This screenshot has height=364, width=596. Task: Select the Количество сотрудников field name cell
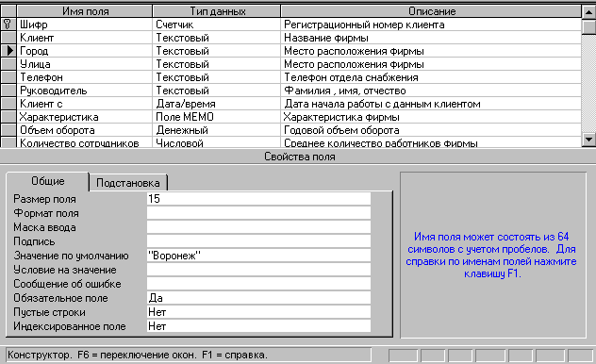pyautogui.click(x=85, y=142)
